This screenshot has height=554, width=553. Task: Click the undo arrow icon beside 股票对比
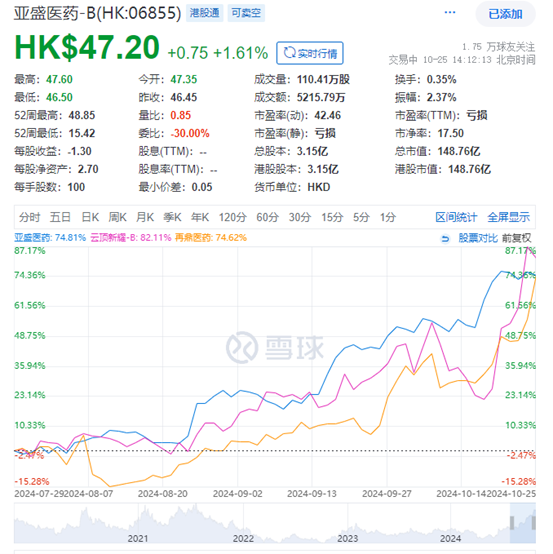click(445, 239)
